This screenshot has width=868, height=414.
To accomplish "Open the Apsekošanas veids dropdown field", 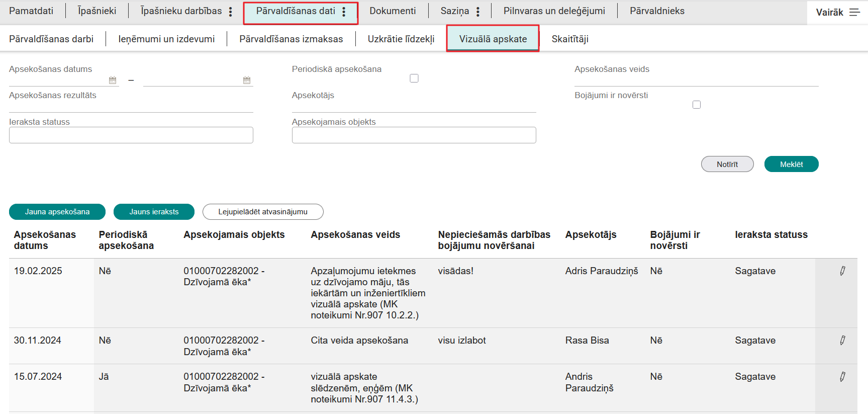I will pos(697,80).
